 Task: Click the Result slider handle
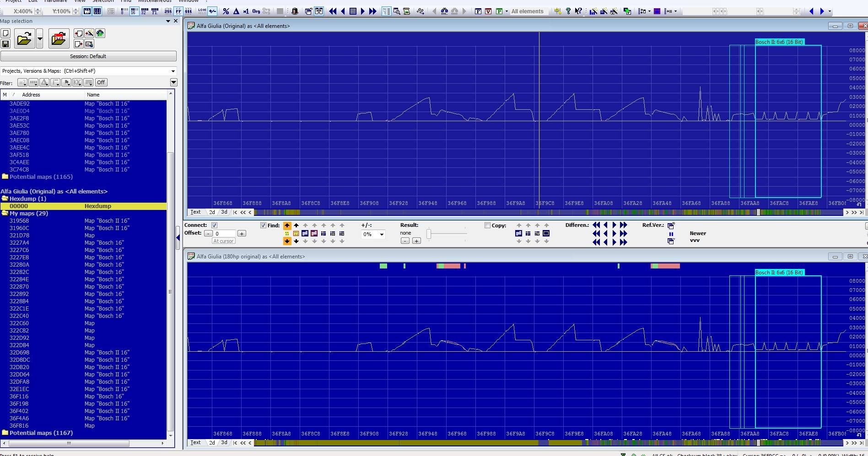coord(429,234)
